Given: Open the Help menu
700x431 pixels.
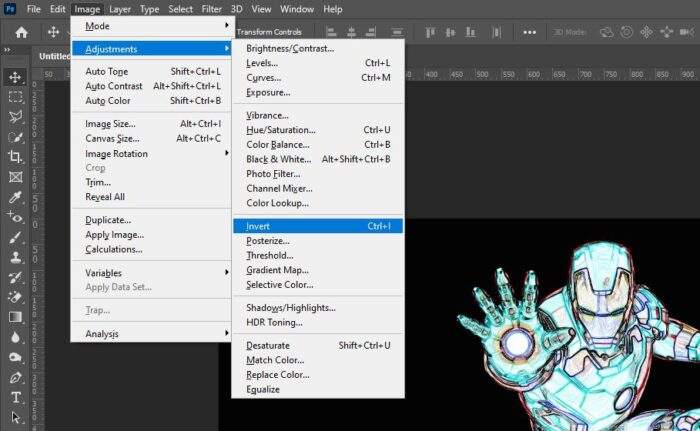Looking at the screenshot, I should coord(333,9).
